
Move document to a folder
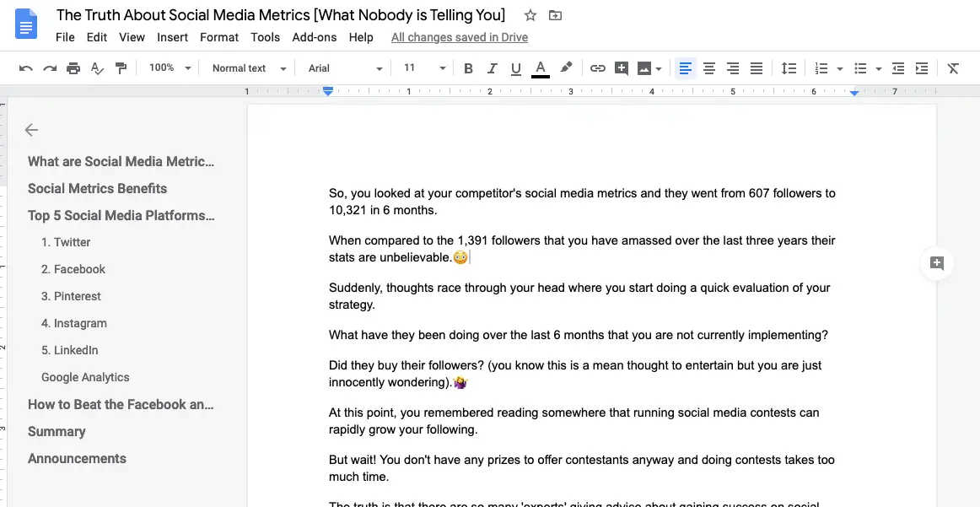(x=555, y=16)
